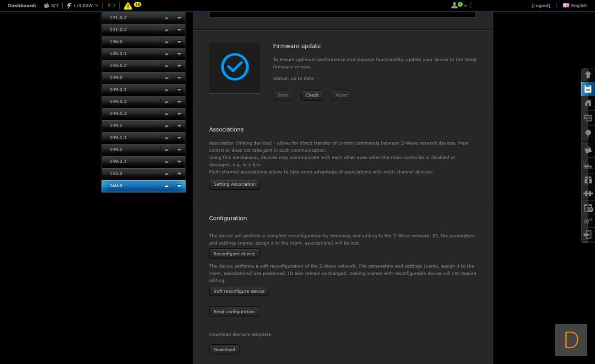Move device 136.0 up with arrow

click(167, 42)
